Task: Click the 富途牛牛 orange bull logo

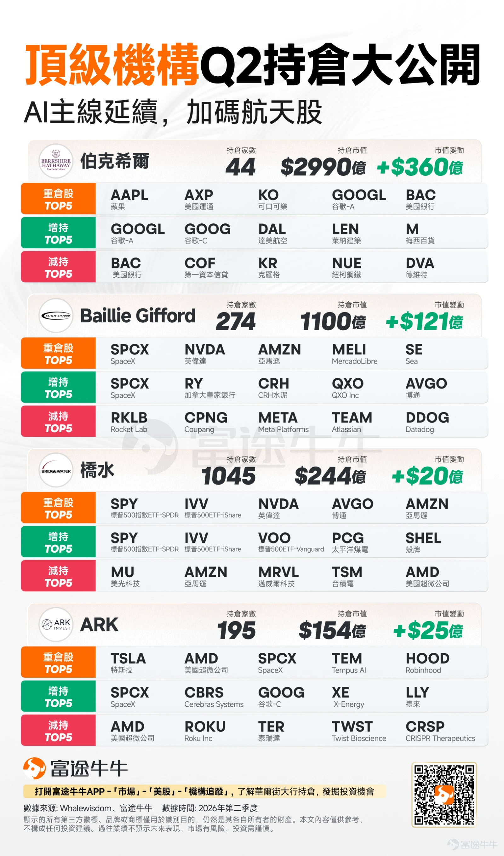Action: [34, 768]
